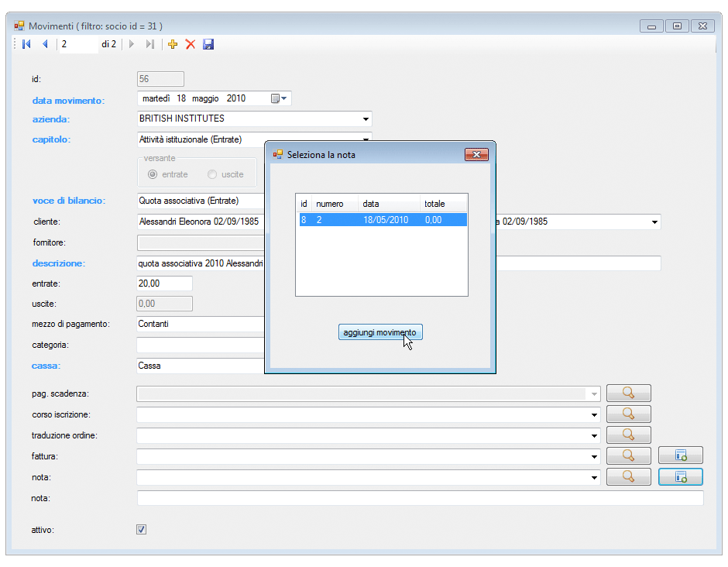Image resolution: width=728 pixels, height=567 pixels.
Task: Sort notes by data column header
Action: click(389, 204)
